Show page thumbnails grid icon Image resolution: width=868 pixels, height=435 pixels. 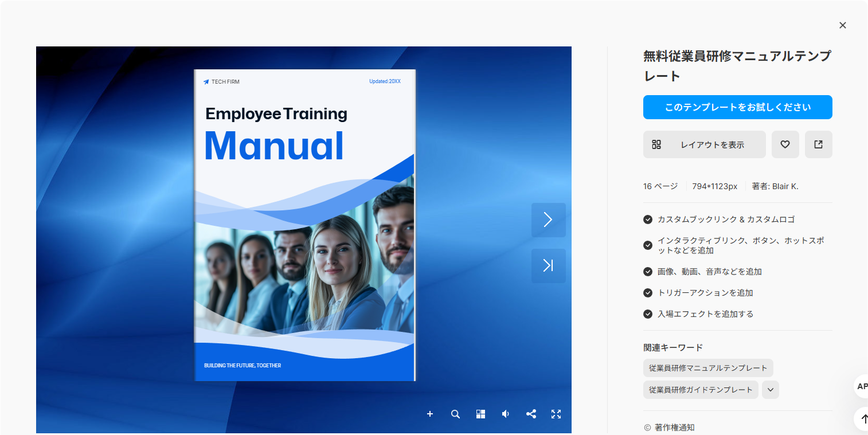click(x=480, y=414)
